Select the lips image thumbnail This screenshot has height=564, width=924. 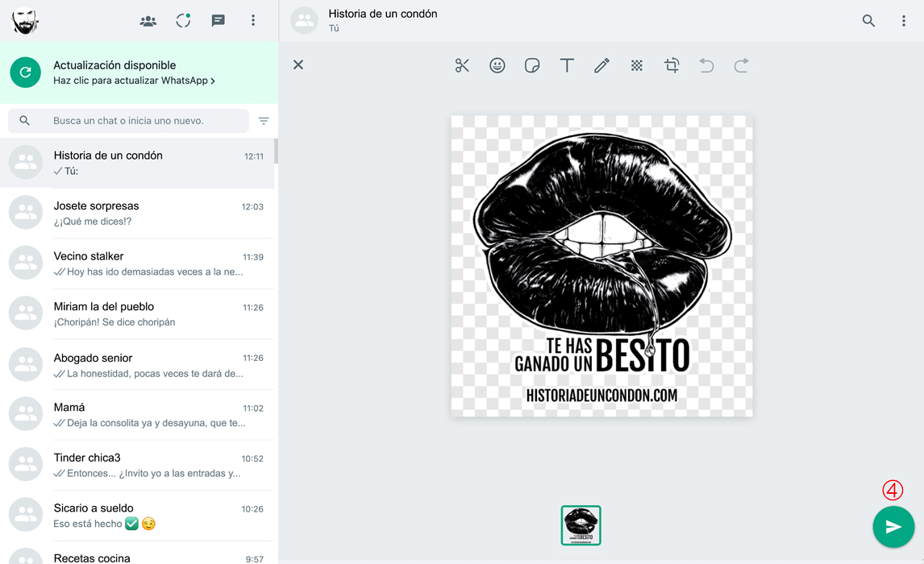pyautogui.click(x=581, y=525)
